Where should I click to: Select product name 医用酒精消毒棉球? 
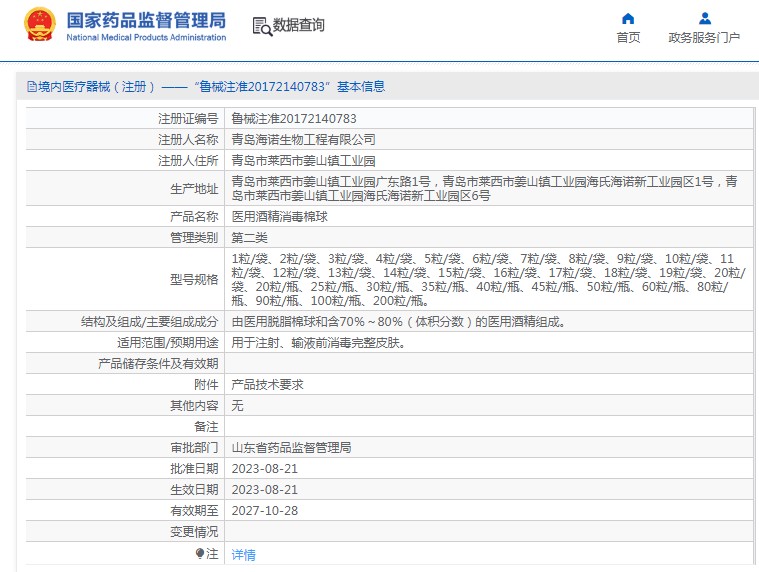(x=279, y=216)
